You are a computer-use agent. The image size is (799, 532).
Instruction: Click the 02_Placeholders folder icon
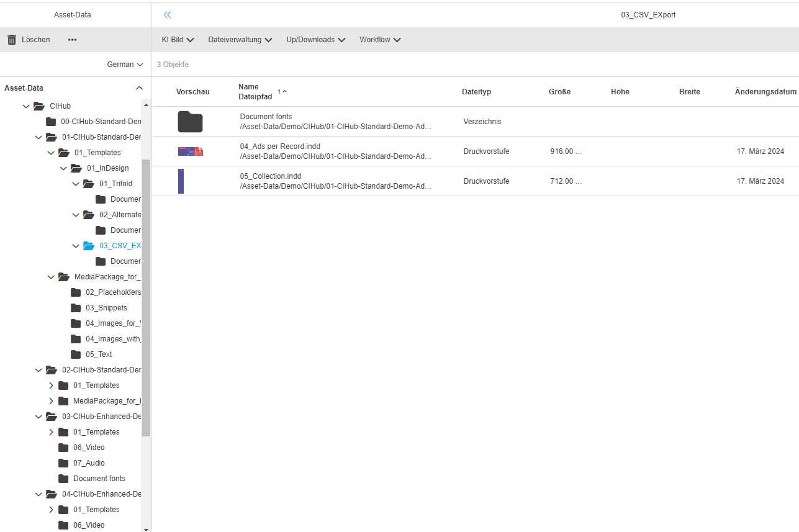click(x=76, y=292)
